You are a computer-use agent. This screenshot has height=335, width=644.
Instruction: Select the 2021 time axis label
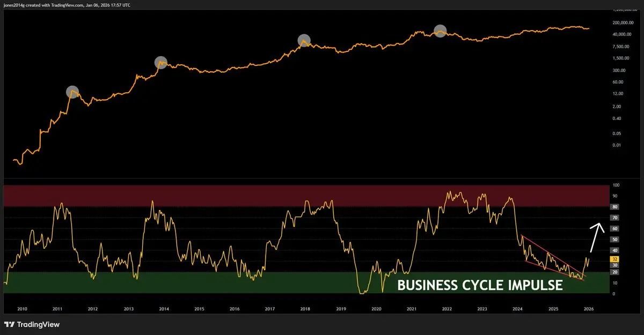(x=412, y=309)
